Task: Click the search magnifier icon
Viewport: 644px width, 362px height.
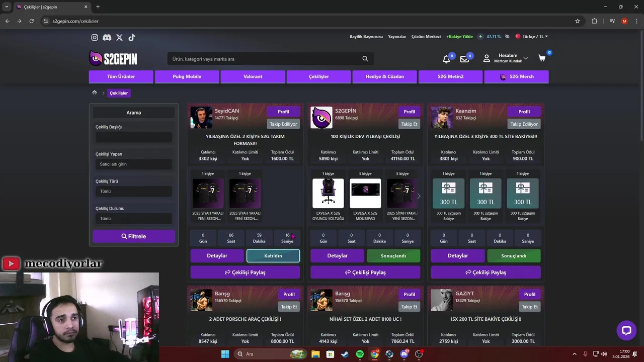Action: coord(365,59)
